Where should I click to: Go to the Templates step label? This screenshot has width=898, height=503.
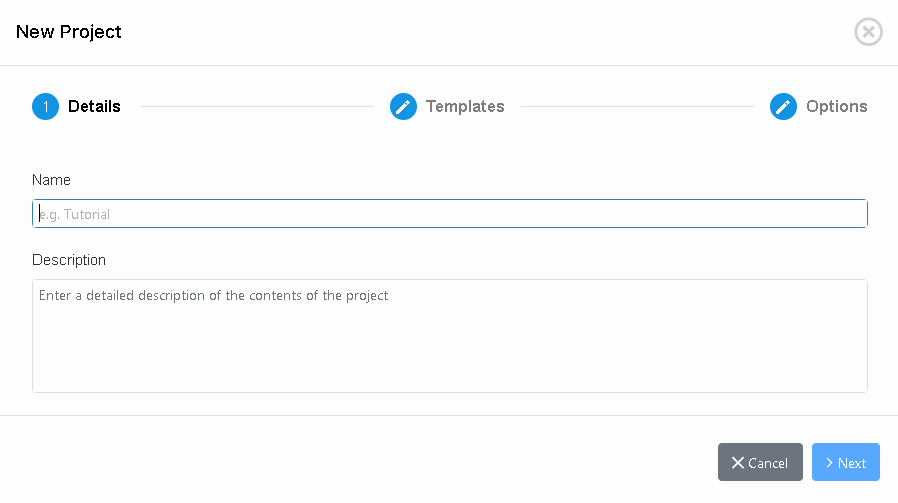[x=465, y=106]
